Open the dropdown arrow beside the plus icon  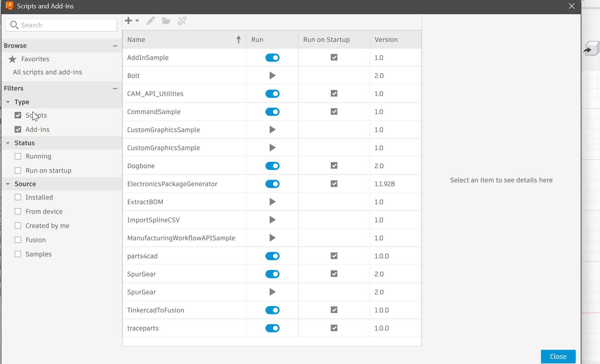tap(137, 21)
